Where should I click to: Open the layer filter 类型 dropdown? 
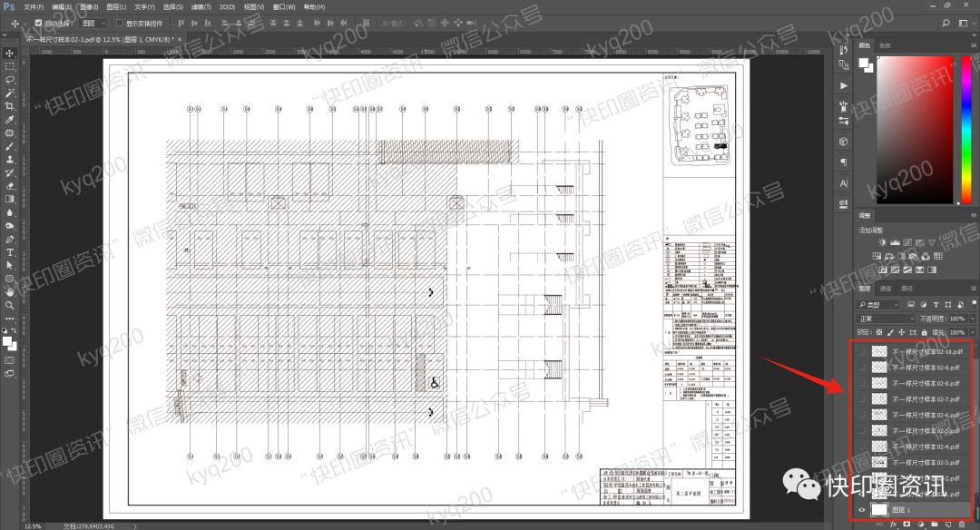(x=879, y=304)
